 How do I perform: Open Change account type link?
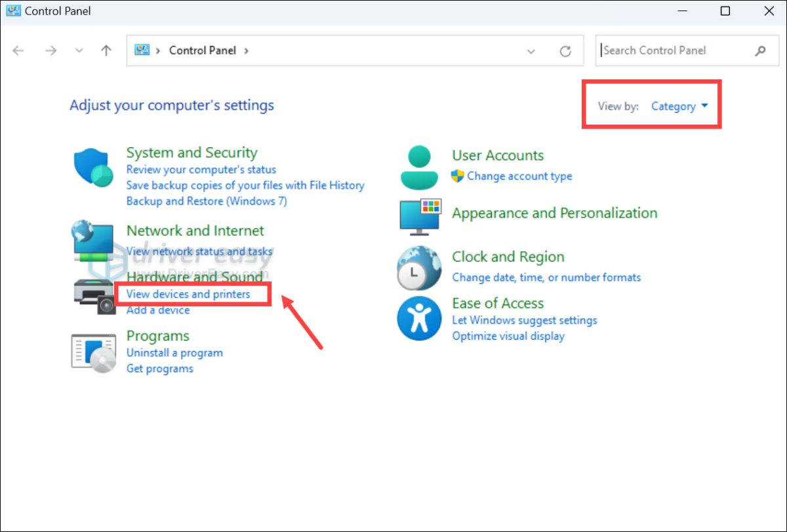(x=519, y=176)
